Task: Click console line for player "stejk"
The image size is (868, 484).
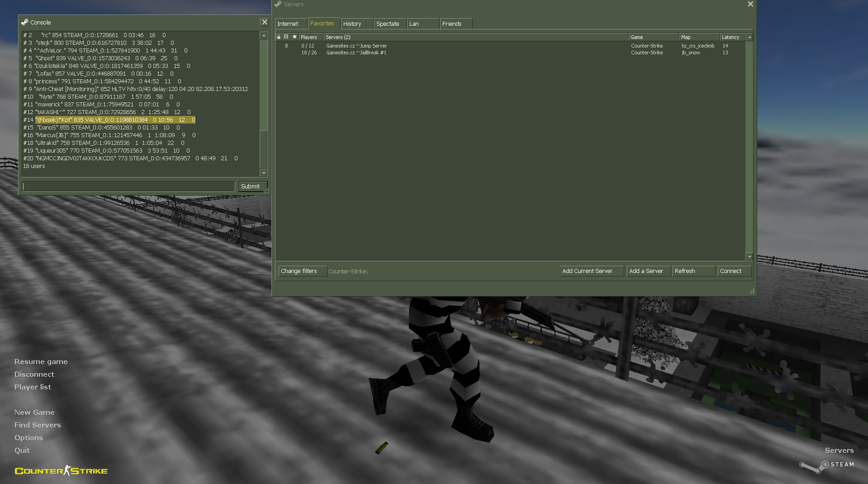Action: point(99,43)
